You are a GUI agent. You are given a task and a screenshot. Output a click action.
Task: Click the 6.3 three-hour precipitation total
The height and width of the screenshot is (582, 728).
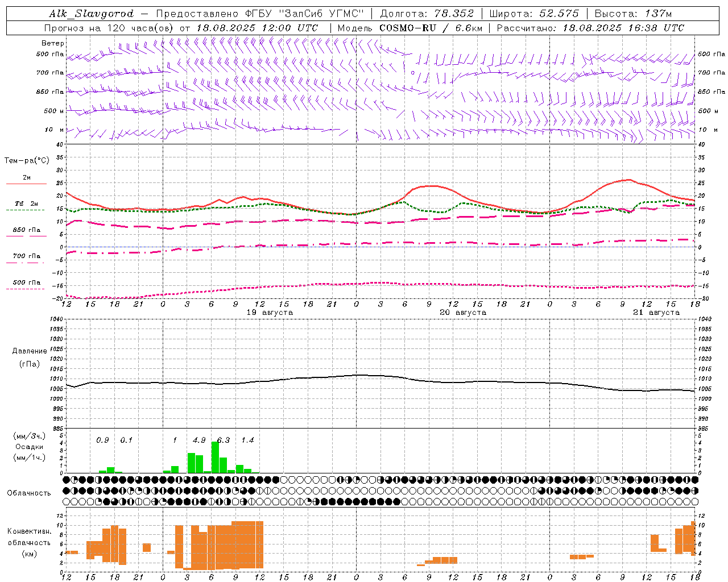point(223,440)
